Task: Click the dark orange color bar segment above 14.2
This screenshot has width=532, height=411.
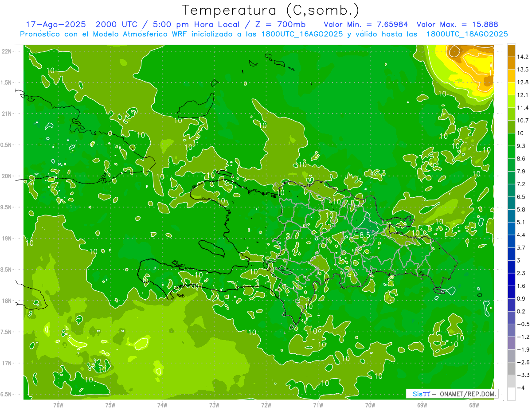Action: [511, 51]
